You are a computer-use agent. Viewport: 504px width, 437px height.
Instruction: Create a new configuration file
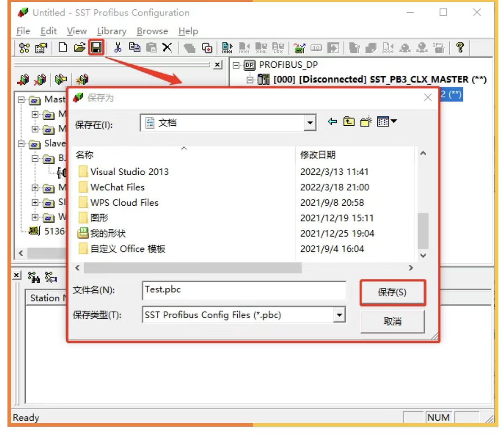click(63, 47)
